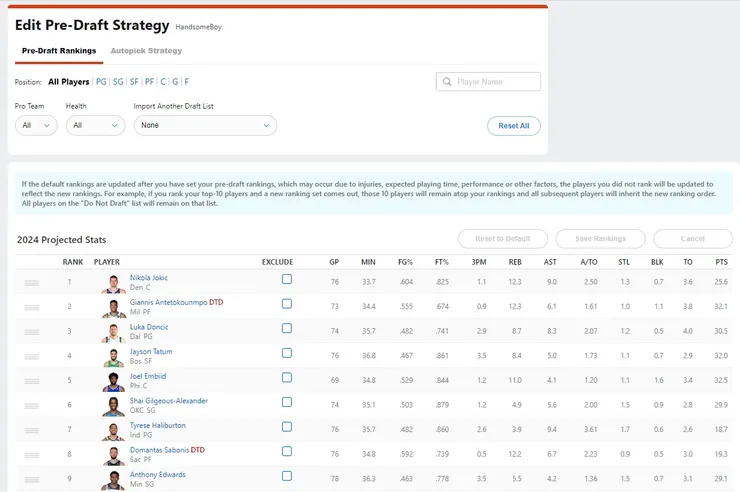The image size is (740, 492).
Task: Filter position by All Players
Action: 68,82
